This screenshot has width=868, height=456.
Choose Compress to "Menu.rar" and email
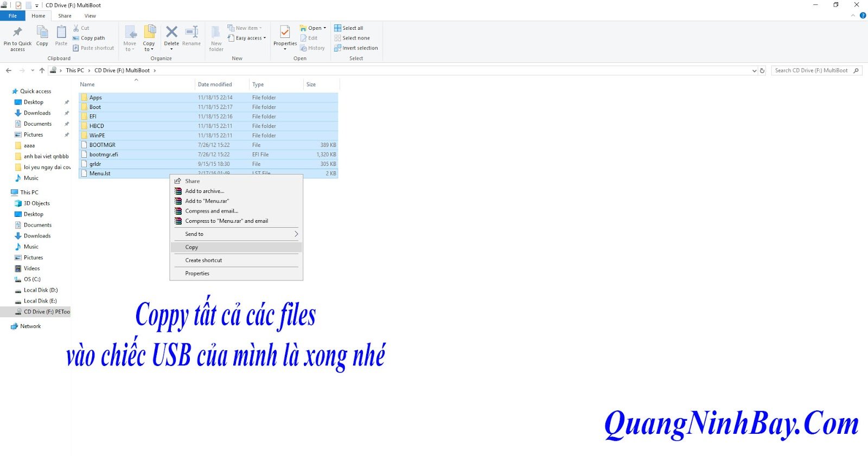[236, 221]
